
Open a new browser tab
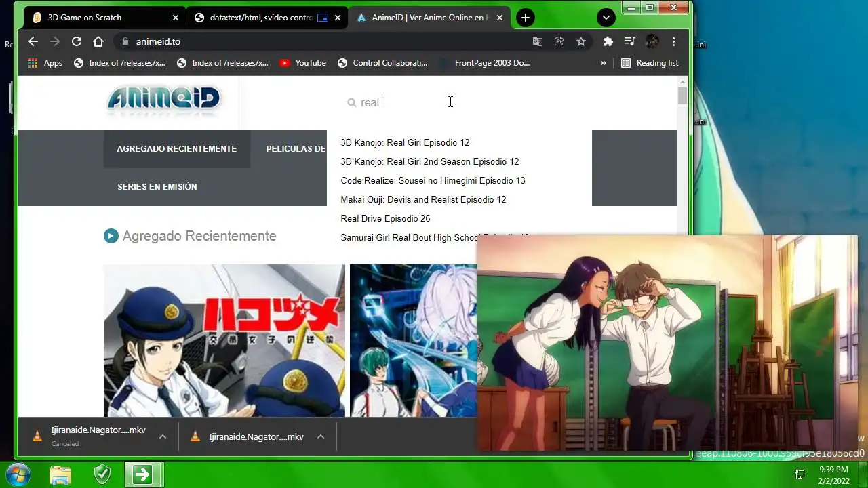tap(525, 18)
